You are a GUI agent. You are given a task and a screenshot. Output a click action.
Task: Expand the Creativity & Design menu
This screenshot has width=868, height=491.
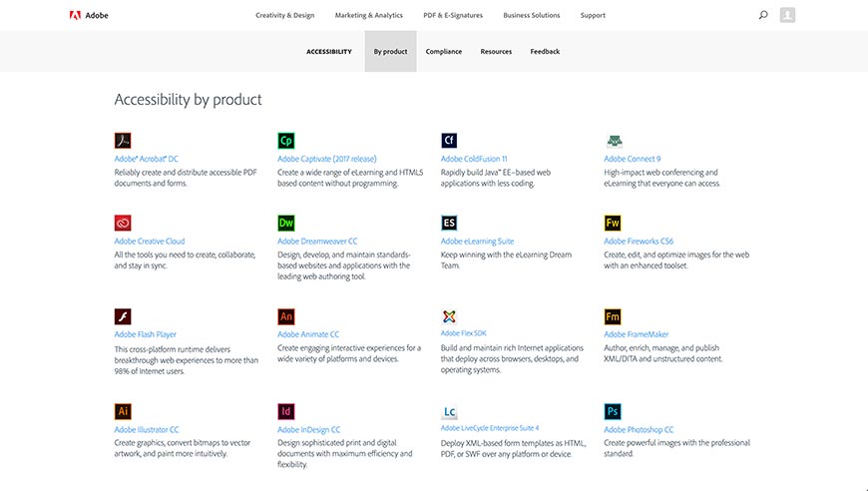[284, 15]
